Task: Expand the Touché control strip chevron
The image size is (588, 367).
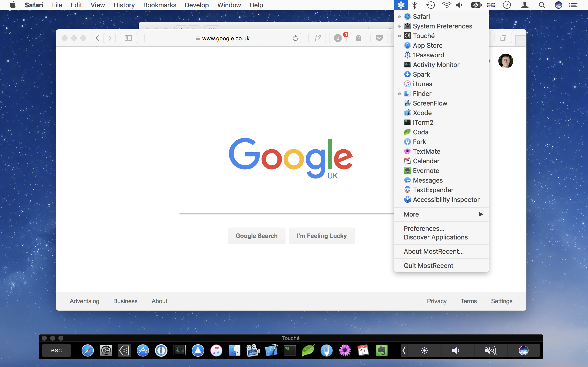Action: [x=404, y=350]
